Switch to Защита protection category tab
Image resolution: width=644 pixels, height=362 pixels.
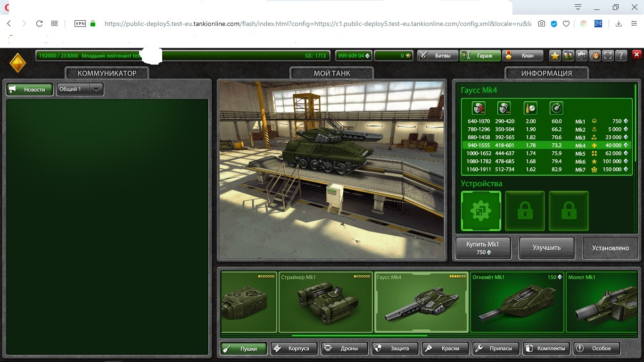click(x=395, y=349)
